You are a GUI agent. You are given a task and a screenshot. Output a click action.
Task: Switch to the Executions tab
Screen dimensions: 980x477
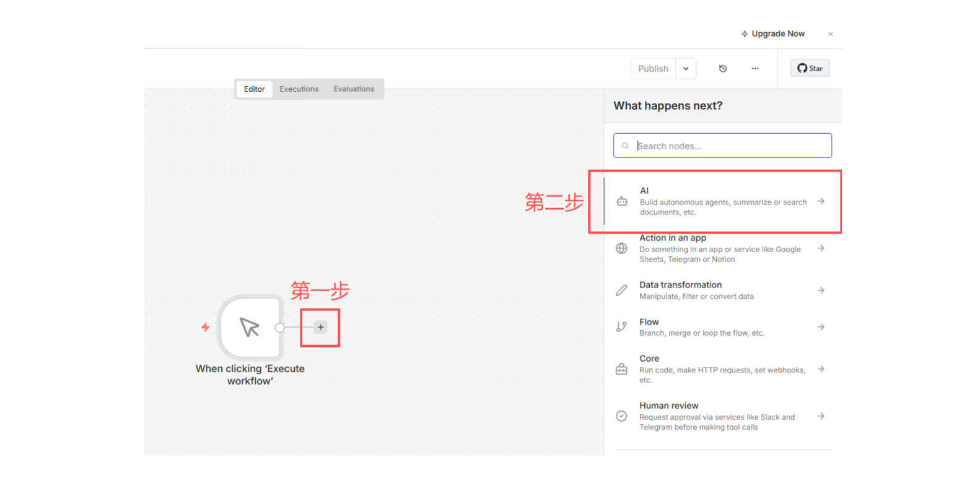pyautogui.click(x=299, y=89)
